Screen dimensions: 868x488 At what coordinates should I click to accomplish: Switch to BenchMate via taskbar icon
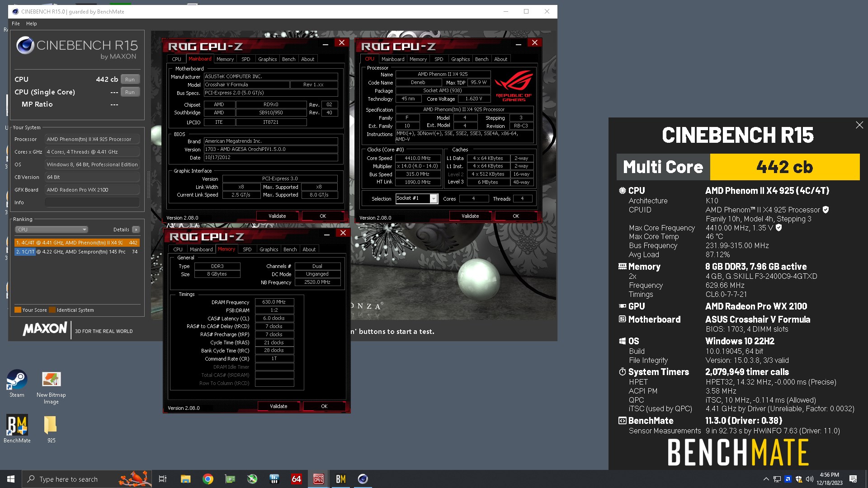pyautogui.click(x=340, y=479)
